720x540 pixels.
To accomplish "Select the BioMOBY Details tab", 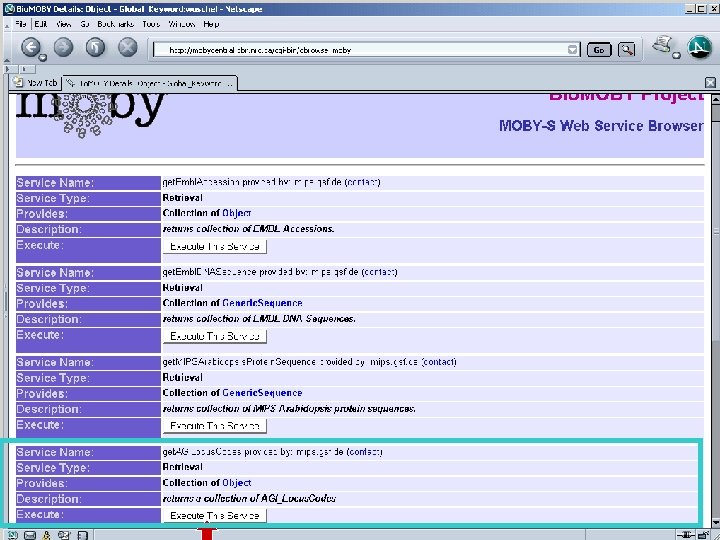I will pos(150,83).
